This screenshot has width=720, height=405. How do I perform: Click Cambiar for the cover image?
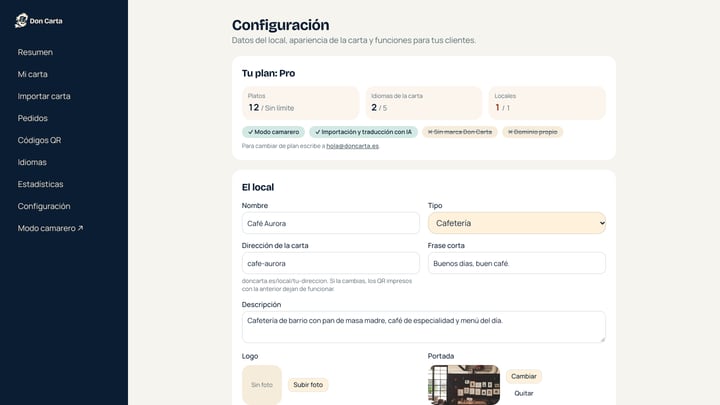524,376
